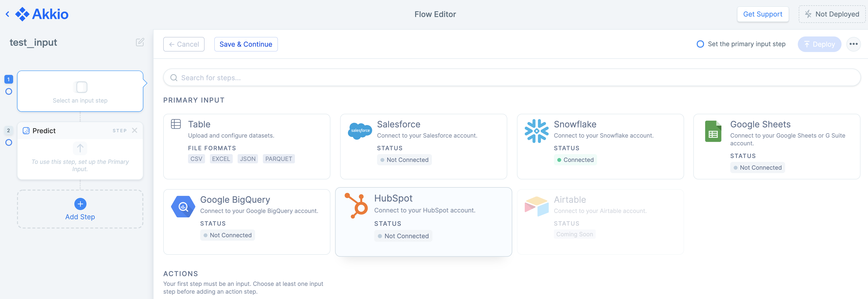Click the Google BigQuery hexagon icon
This screenshot has width=868, height=299.
(183, 206)
